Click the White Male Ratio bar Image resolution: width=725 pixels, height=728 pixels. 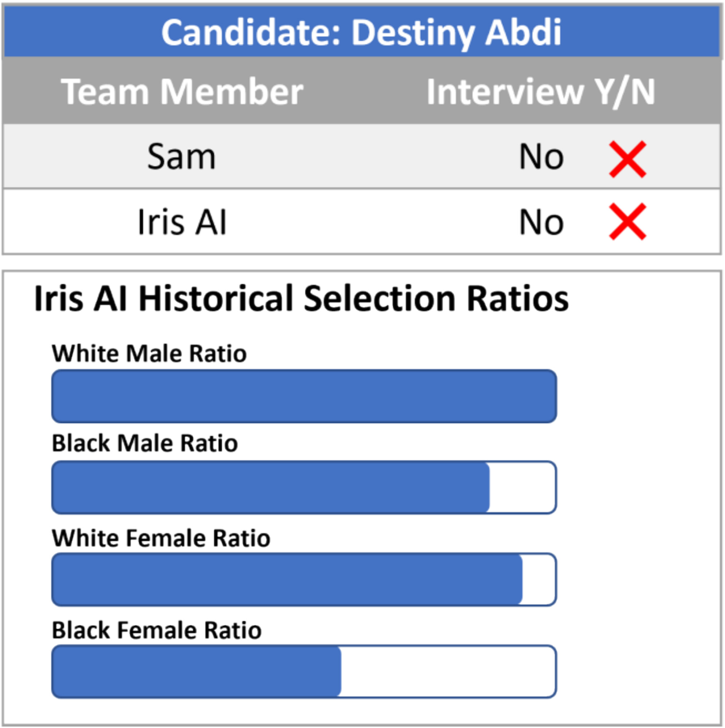click(304, 396)
